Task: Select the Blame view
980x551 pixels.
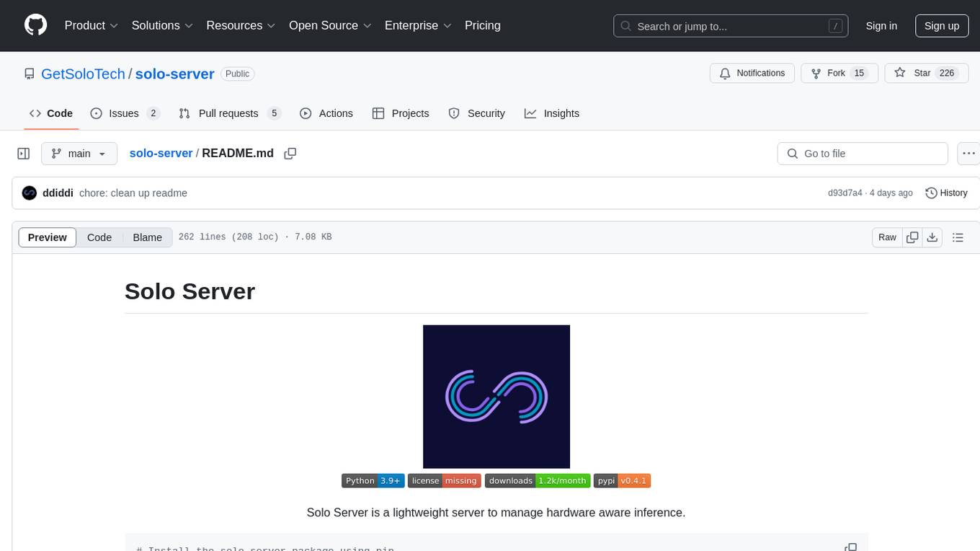Action: 147,237
